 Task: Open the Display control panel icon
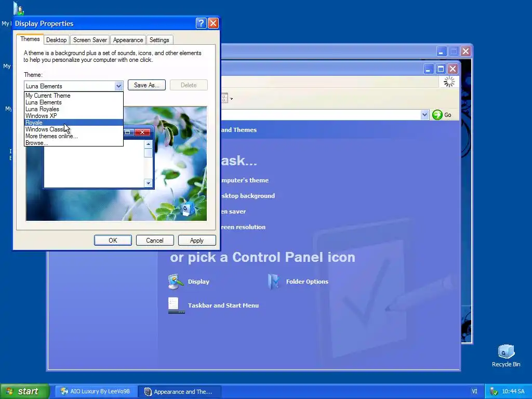tap(176, 281)
